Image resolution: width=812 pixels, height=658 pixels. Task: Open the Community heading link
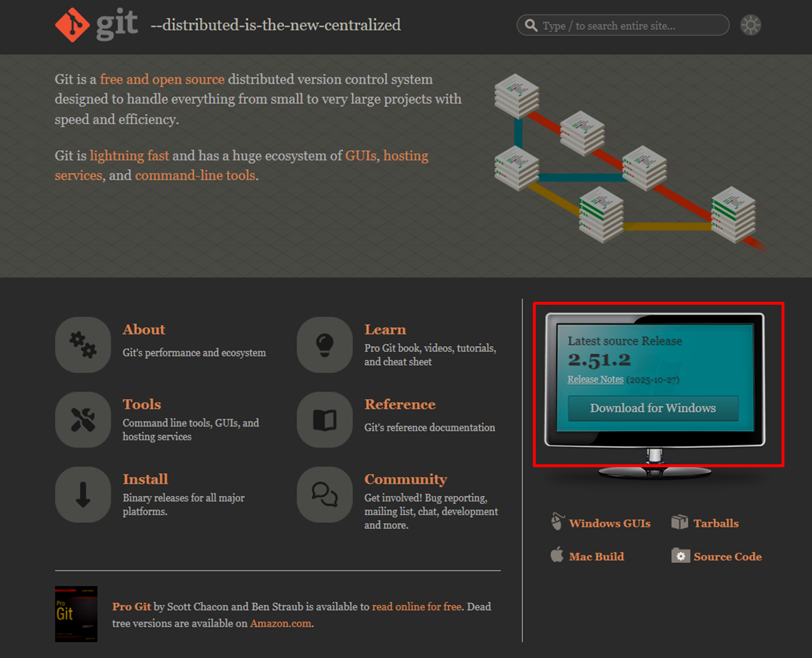click(405, 480)
